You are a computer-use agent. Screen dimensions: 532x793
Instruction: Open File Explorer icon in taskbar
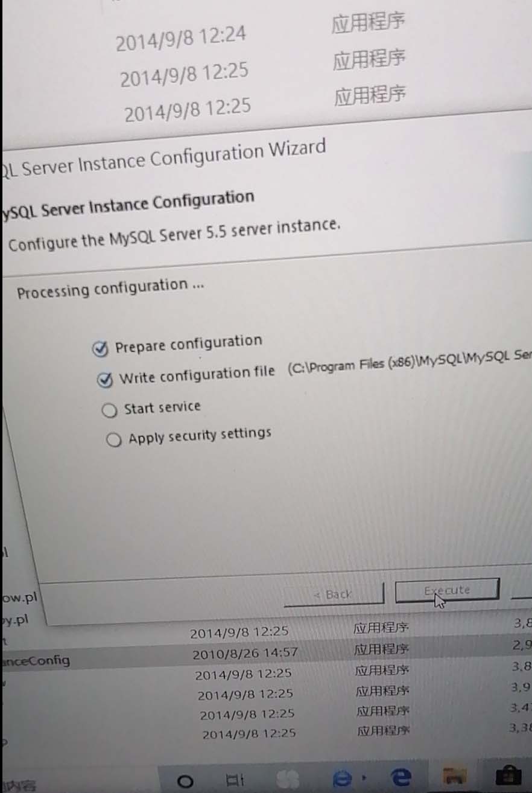pyautogui.click(x=453, y=779)
